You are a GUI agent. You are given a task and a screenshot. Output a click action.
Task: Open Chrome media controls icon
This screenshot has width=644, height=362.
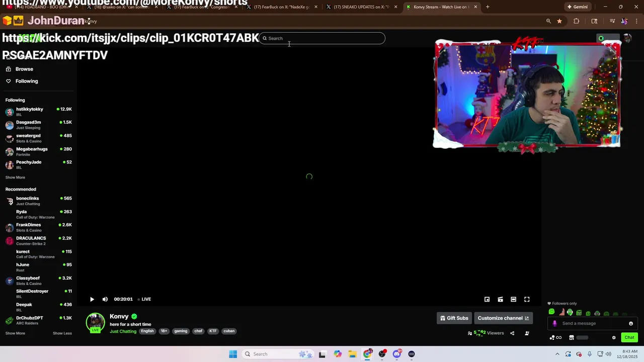click(612, 21)
